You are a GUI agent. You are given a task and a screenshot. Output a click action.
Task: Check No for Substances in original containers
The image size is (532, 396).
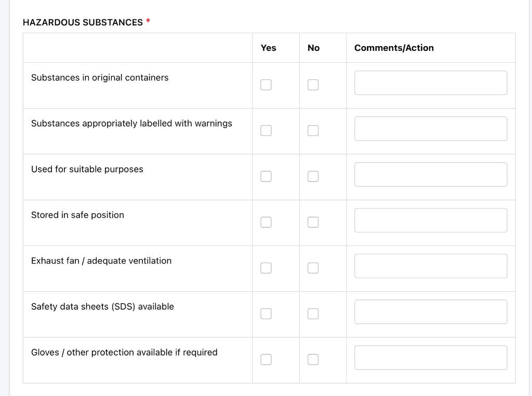(313, 85)
